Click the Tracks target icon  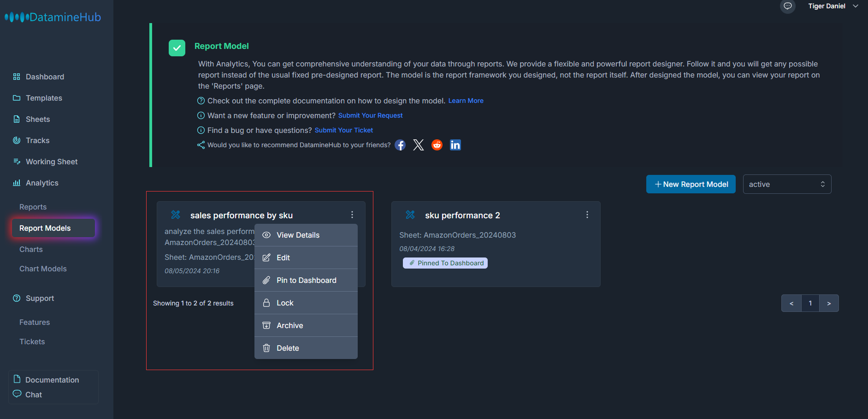pyautogui.click(x=17, y=140)
